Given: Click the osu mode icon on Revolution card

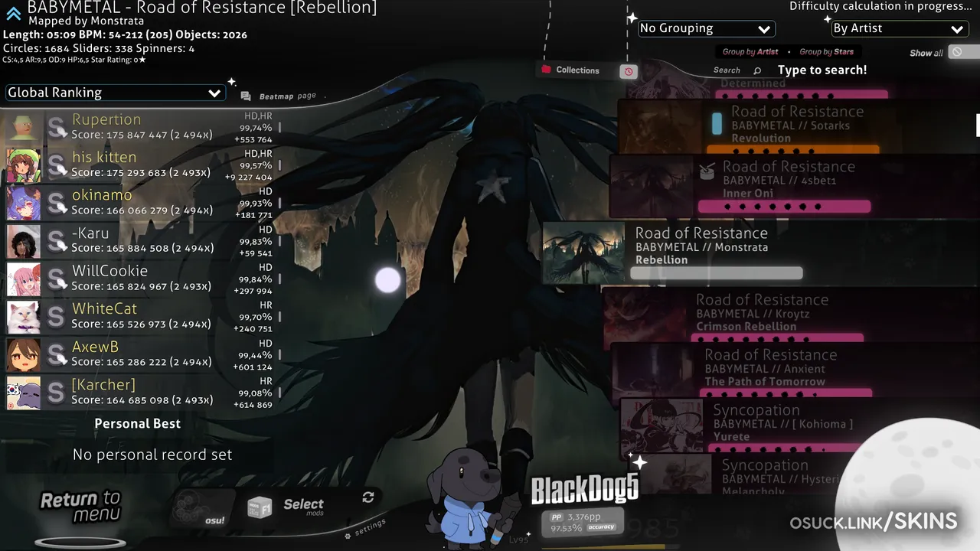Looking at the screenshot, I should (x=717, y=124).
